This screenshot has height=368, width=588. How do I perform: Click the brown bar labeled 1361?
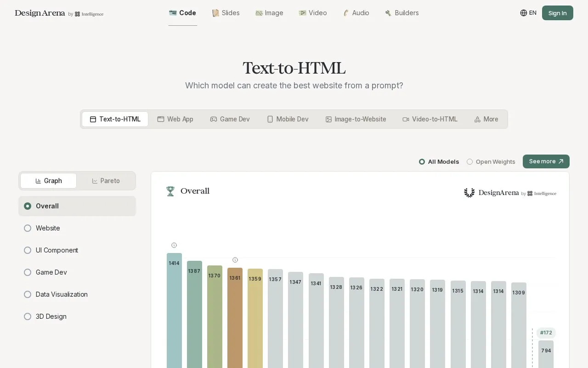(x=235, y=318)
